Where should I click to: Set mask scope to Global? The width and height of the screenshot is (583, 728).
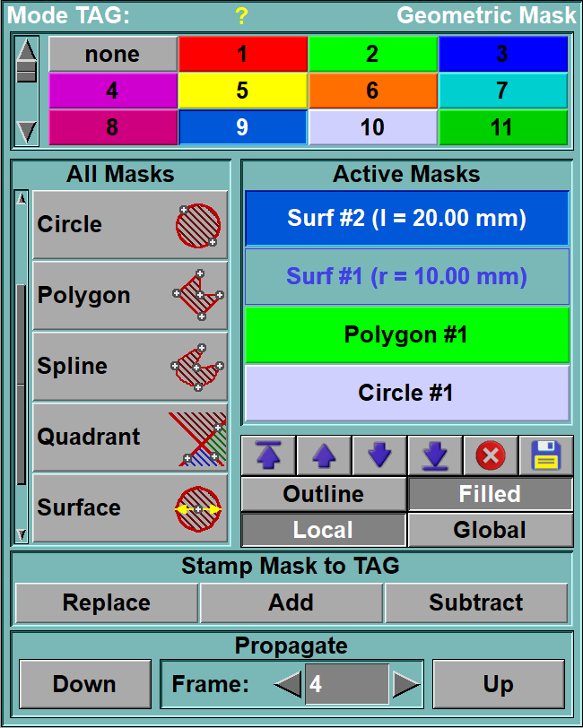491,530
